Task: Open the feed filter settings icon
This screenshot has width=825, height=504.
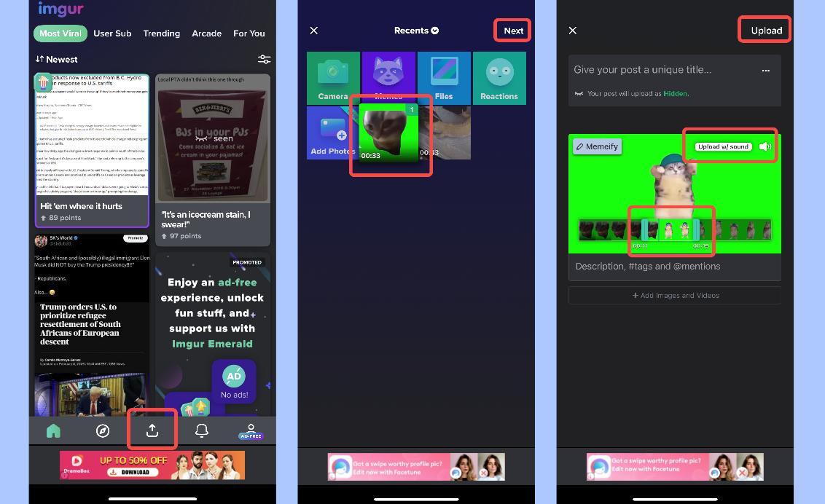Action: pyautogui.click(x=264, y=59)
